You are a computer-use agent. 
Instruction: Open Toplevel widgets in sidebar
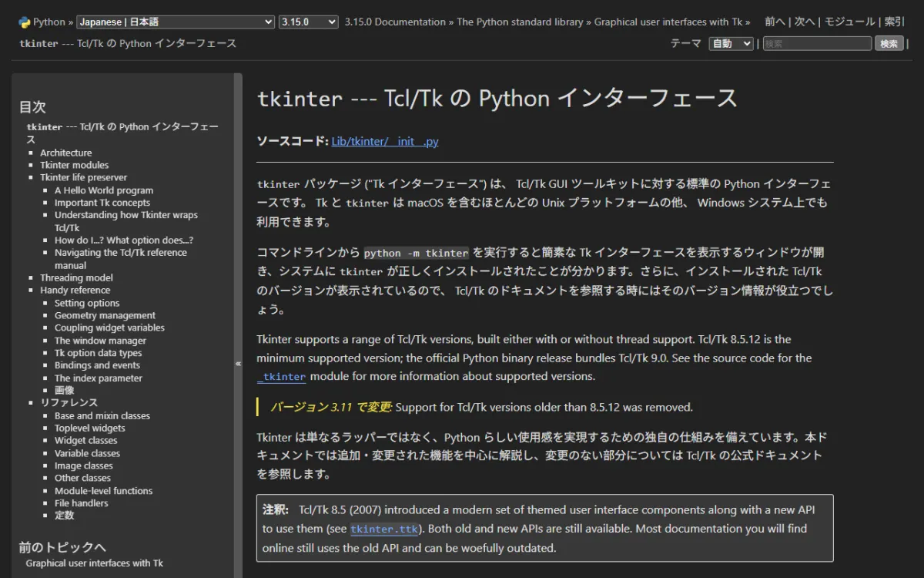pos(90,428)
